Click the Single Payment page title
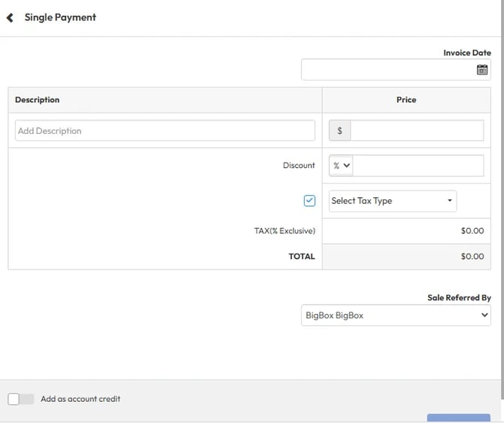The image size is (504, 423). pyautogui.click(x=60, y=17)
